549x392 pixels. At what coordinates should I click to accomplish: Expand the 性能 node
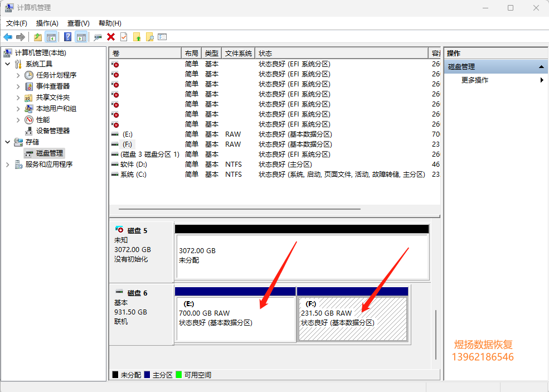click(18, 120)
